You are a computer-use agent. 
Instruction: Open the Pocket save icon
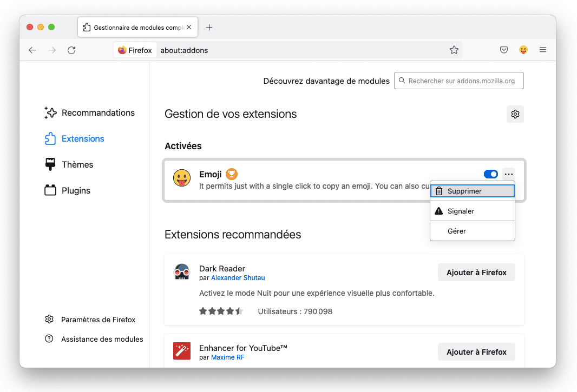504,50
